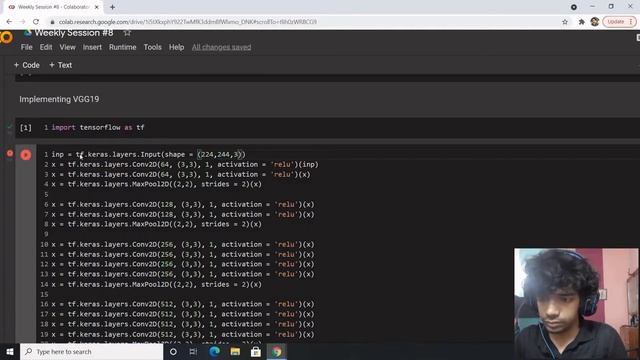Click the [1] execution count of first cell
The height and width of the screenshot is (360, 640).
26,128
